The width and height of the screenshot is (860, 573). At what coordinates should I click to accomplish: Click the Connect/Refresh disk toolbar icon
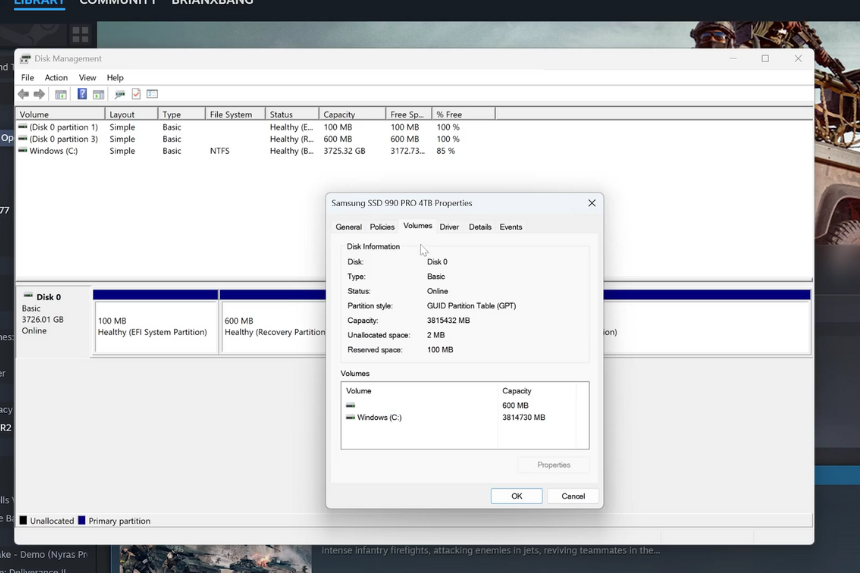pyautogui.click(x=119, y=94)
